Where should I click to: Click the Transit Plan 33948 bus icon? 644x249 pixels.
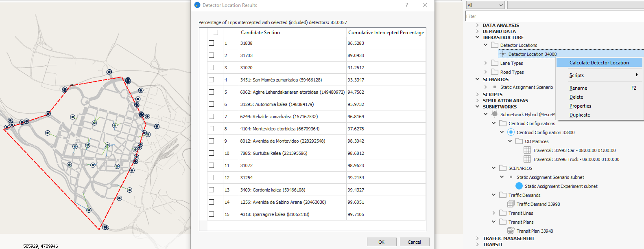[x=511, y=231]
